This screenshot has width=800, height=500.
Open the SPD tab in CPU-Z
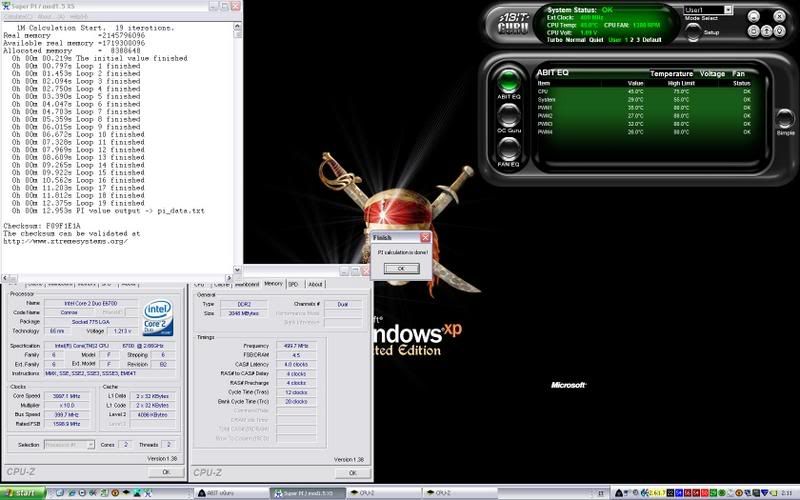[293, 284]
